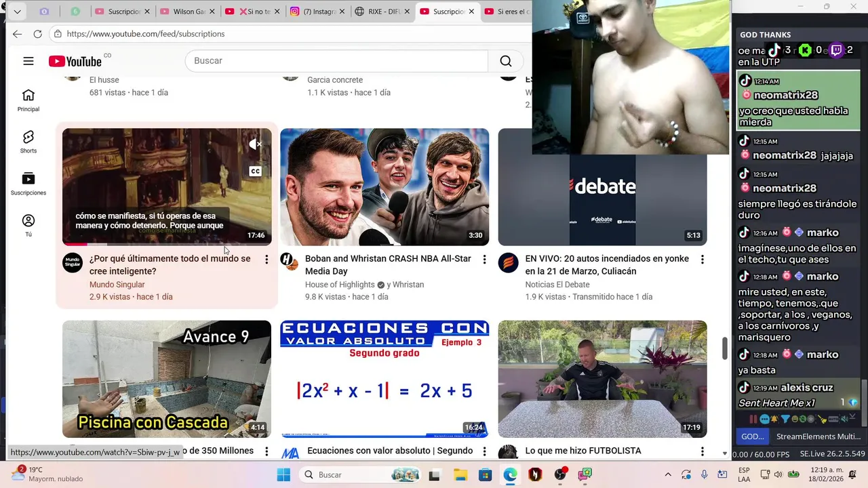Open options for Ecuaciones con valor absoluto video
Image resolution: width=868 pixels, height=488 pixels.
pos(484,451)
